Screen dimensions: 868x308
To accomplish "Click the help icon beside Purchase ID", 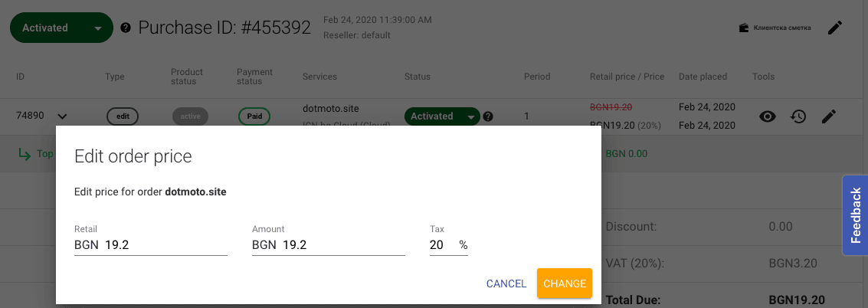I will tap(126, 28).
